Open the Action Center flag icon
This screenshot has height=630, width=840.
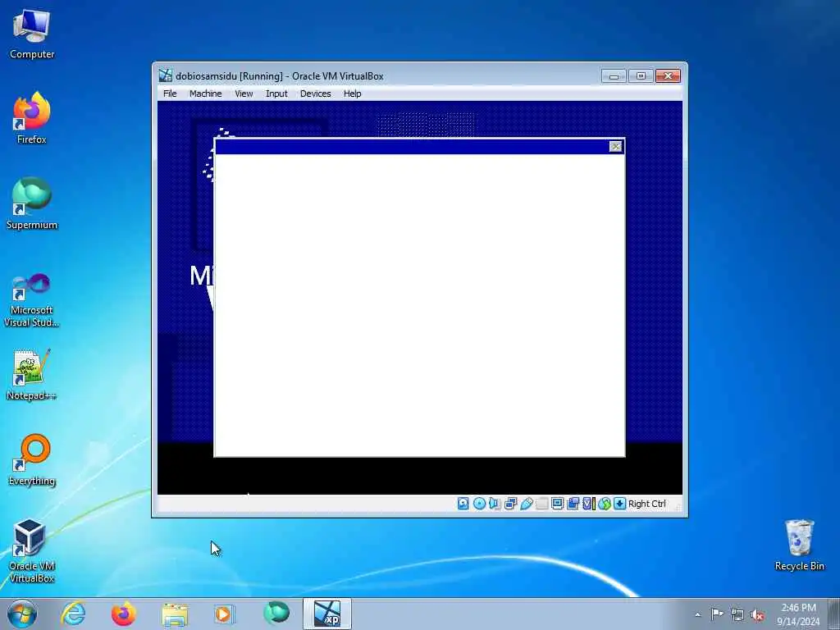tap(717, 614)
